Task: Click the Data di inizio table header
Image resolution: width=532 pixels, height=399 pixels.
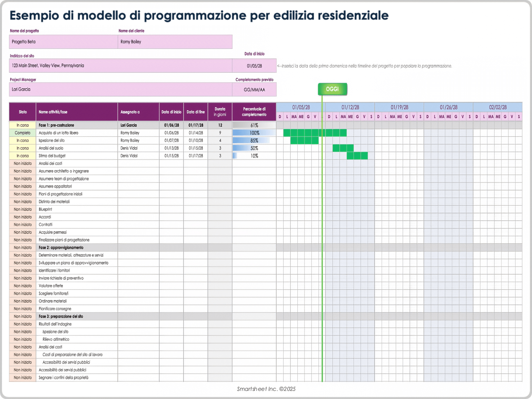Action: 171,112
